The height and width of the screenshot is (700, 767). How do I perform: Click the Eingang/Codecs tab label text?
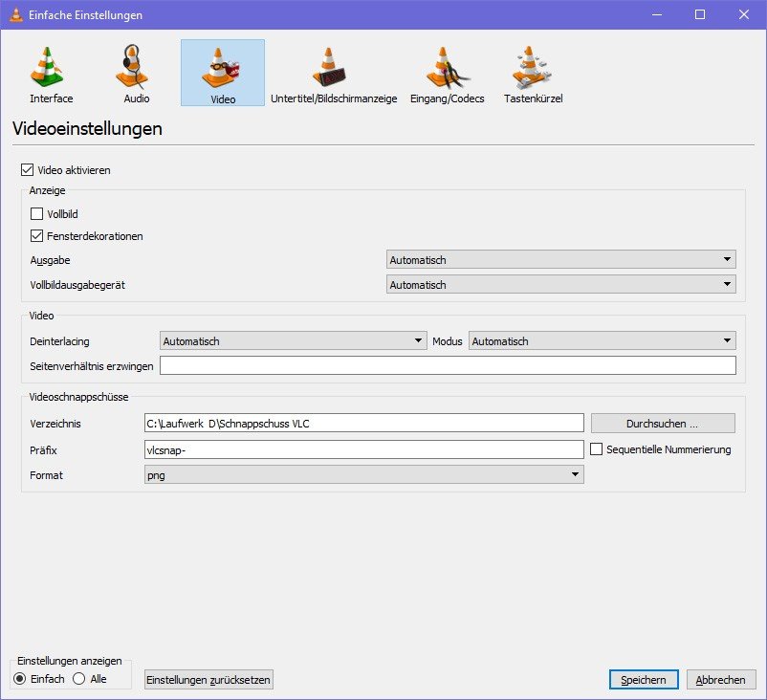pyautogui.click(x=447, y=98)
